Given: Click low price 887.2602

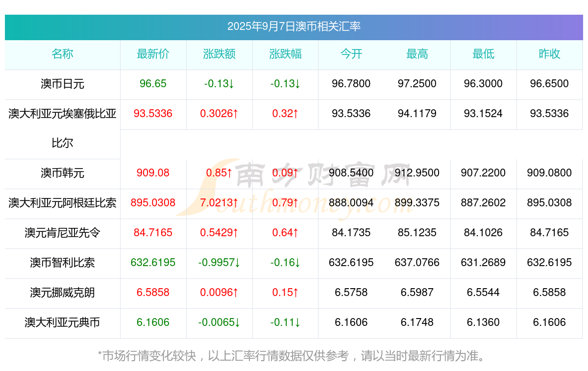Looking at the screenshot, I should 483,202.
